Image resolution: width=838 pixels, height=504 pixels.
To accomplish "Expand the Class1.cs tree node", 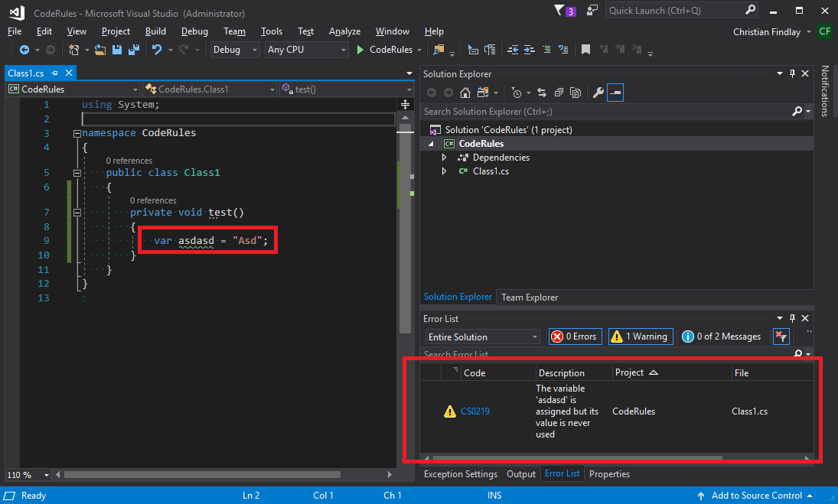I will tap(444, 171).
